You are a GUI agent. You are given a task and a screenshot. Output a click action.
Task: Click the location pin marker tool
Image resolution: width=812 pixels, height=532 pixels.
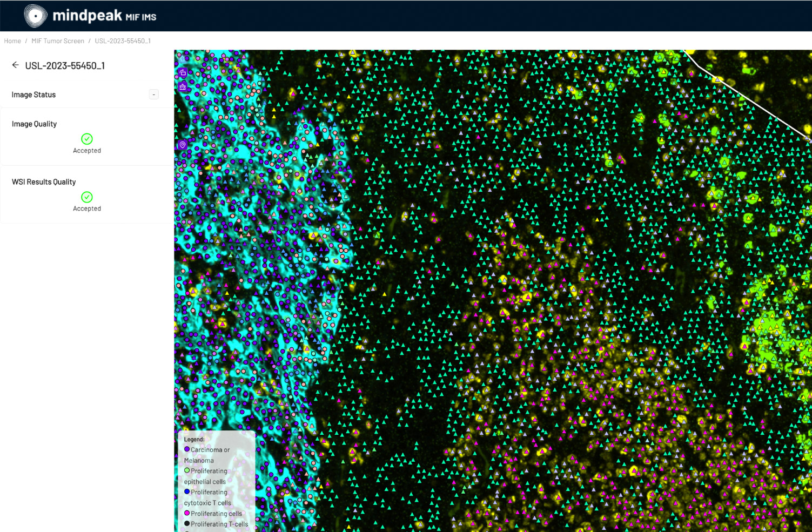pyautogui.click(x=183, y=145)
